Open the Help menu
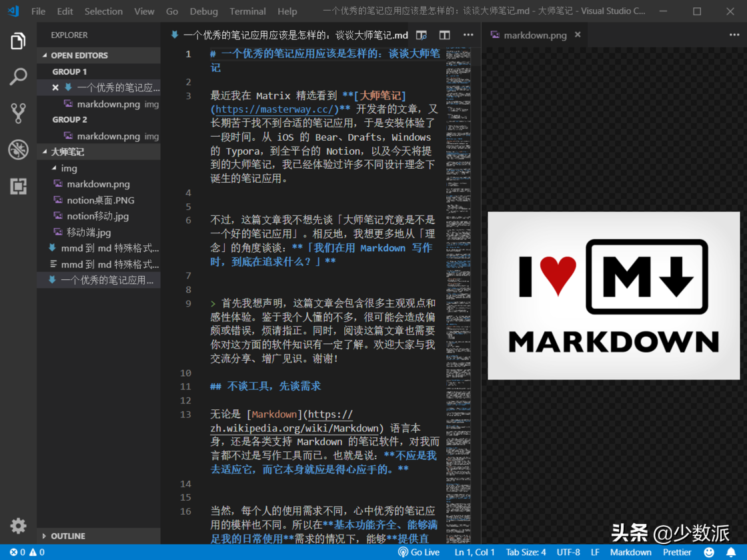This screenshot has height=560, width=747. 287,11
